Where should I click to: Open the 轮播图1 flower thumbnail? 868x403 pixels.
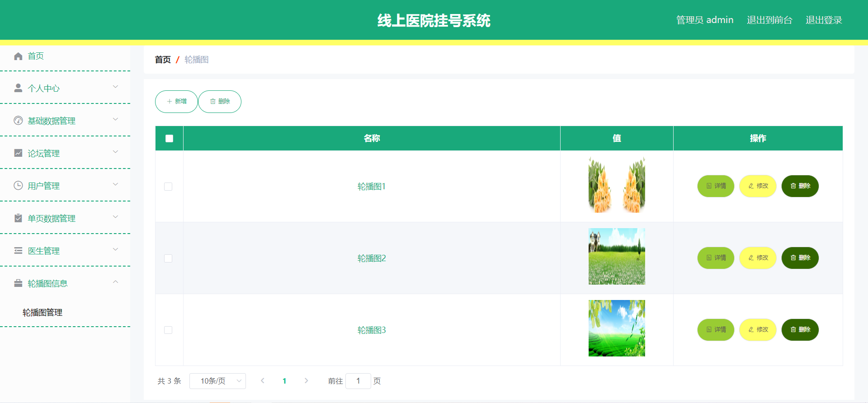[617, 185]
